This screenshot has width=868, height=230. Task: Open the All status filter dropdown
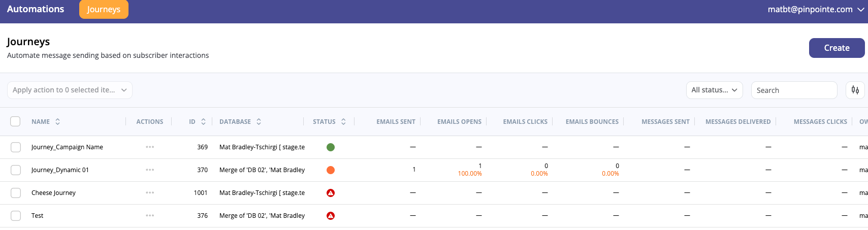(714, 90)
